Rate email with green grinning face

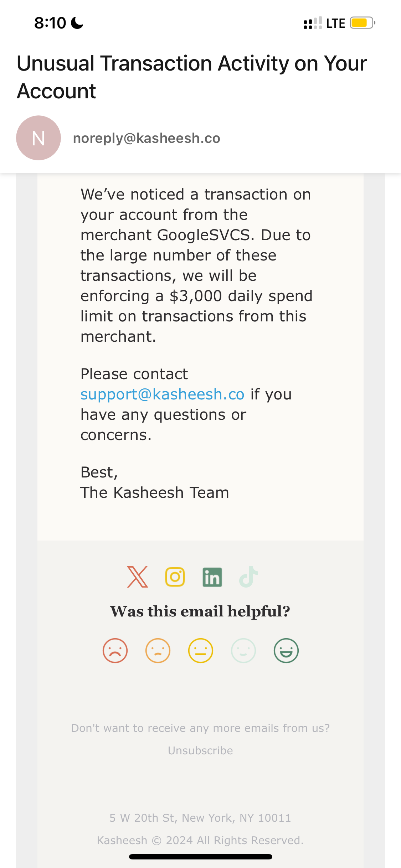(286, 651)
